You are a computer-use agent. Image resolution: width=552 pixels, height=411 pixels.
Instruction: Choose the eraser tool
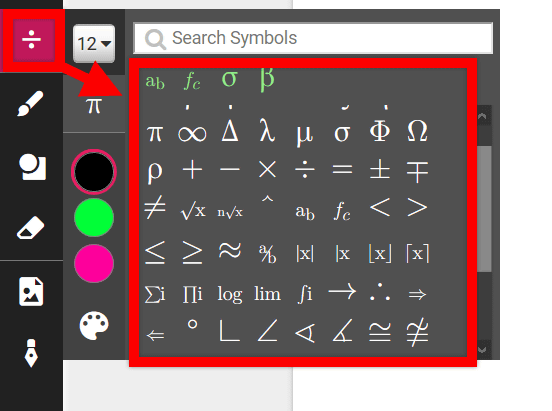31,228
